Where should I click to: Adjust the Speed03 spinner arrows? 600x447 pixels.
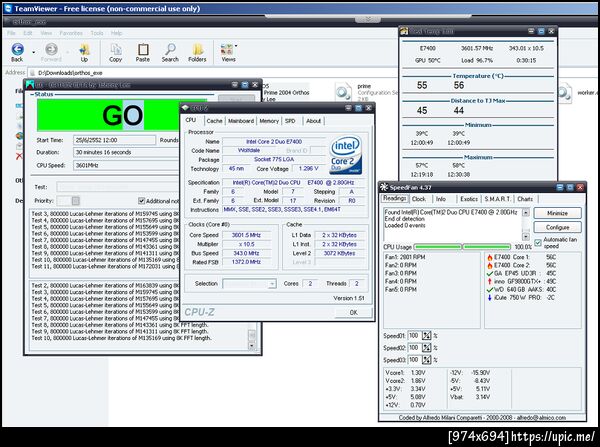pyautogui.click(x=426, y=360)
